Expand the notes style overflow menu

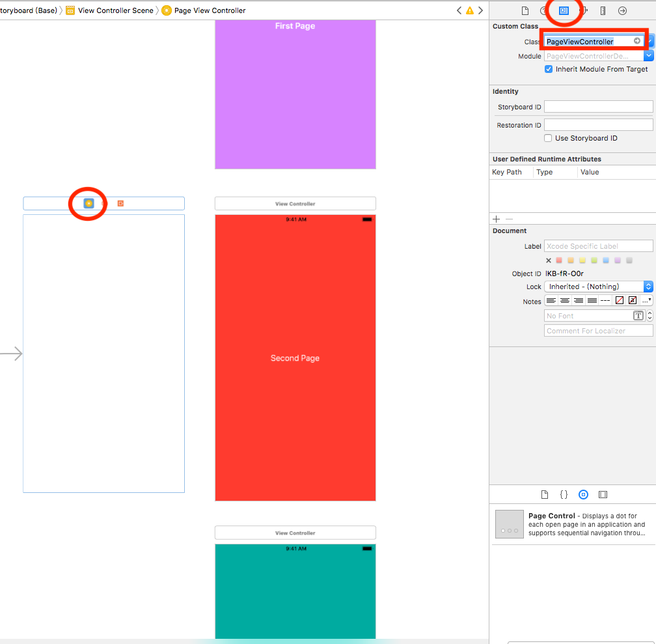click(646, 300)
